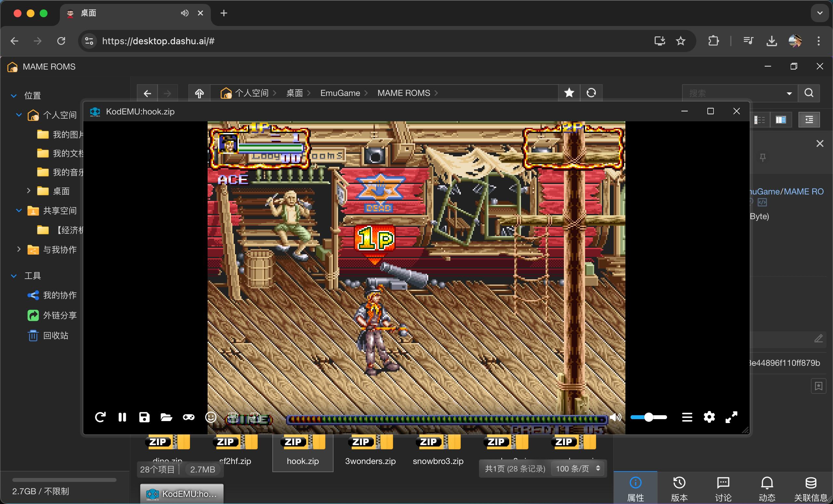Click the smiley face cheats icon
This screenshot has height=504, width=833.
[211, 417]
